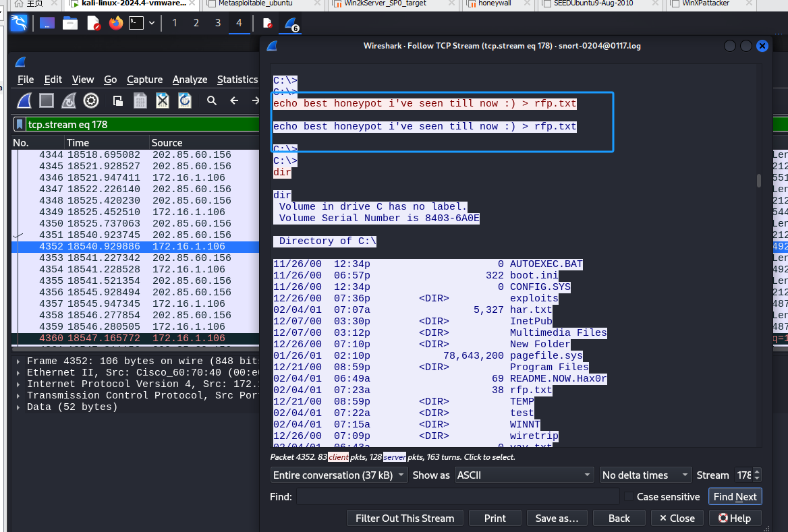This screenshot has width=788, height=532.
Task: Open the file manager from the panel
Action: (70, 23)
